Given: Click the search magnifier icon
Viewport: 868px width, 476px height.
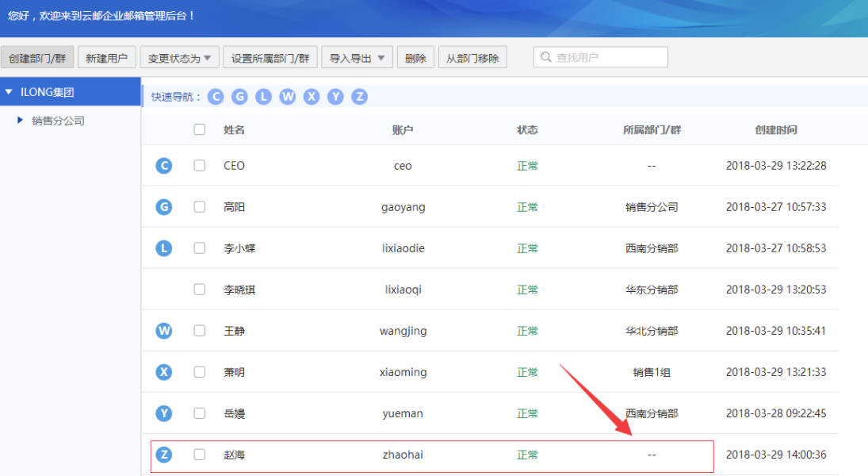Looking at the screenshot, I should coord(546,57).
